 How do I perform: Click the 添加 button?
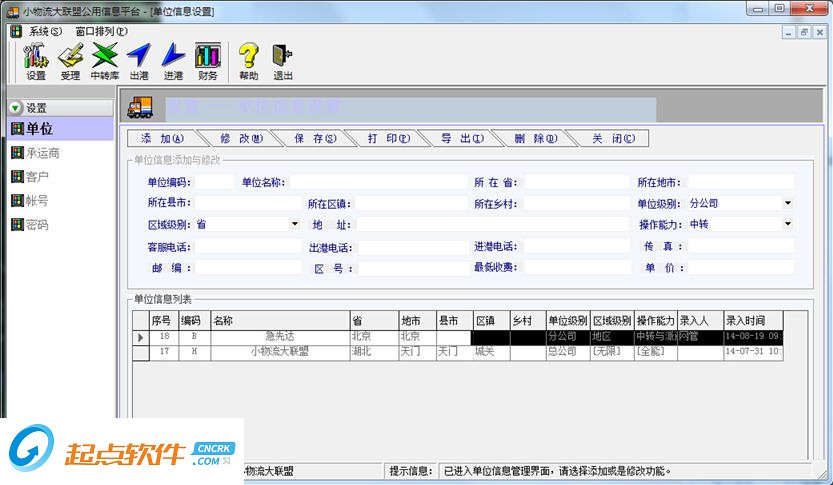tap(161, 139)
